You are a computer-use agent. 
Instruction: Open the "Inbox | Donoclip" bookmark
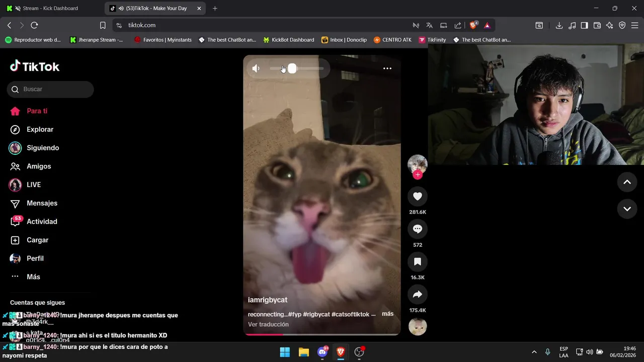(344, 40)
